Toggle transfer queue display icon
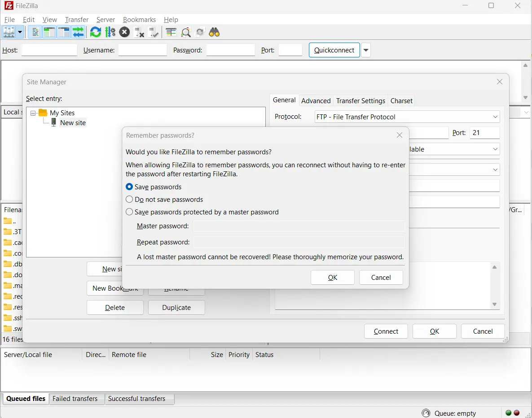The width and height of the screenshot is (532, 418). [x=78, y=32]
